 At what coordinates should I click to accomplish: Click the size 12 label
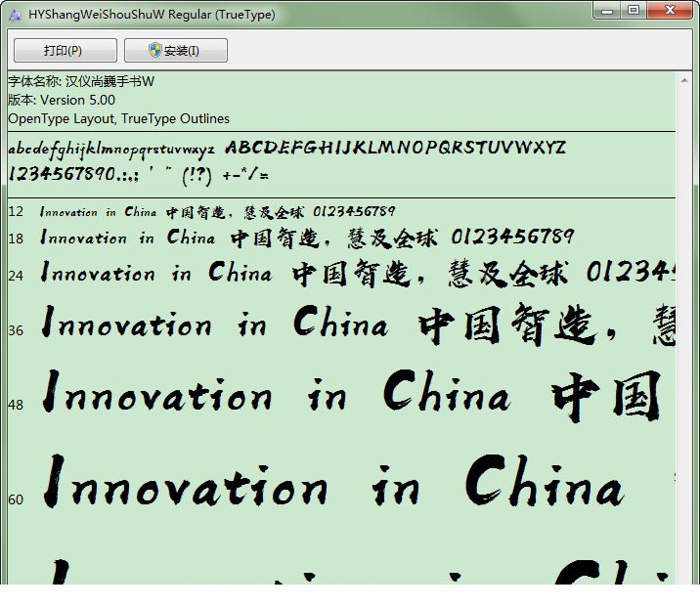click(x=16, y=211)
